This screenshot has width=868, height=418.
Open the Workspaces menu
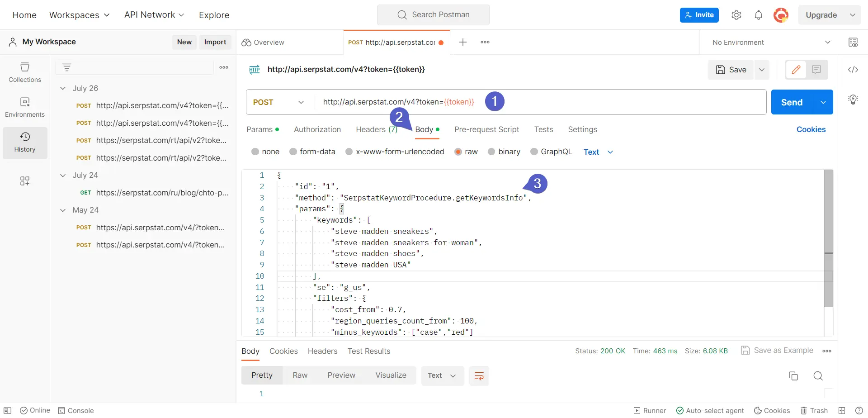coord(80,15)
